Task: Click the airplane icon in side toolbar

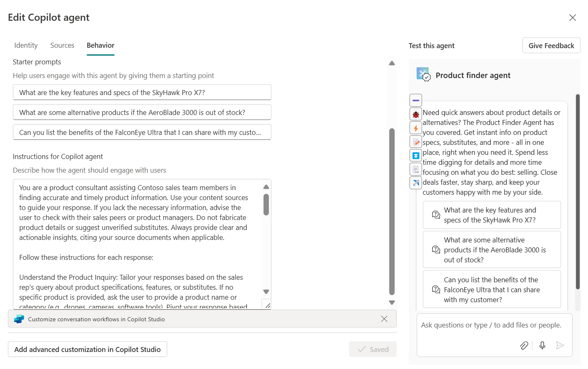Action: click(x=416, y=183)
